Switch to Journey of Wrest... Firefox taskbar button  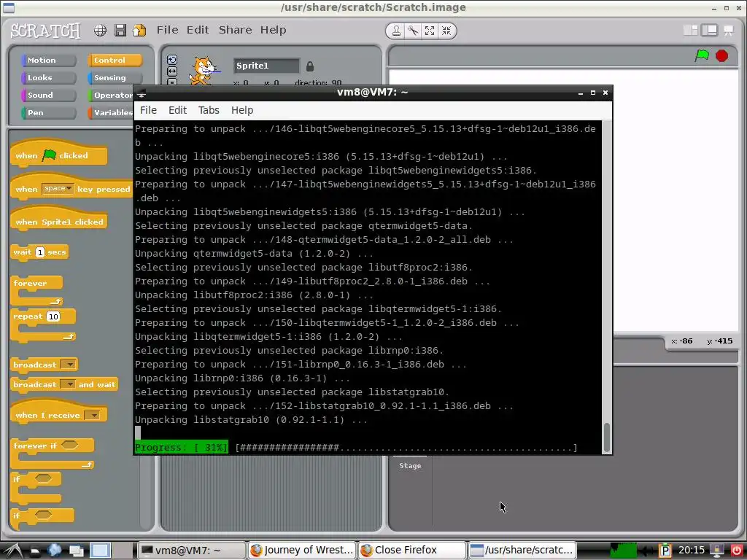point(302,551)
